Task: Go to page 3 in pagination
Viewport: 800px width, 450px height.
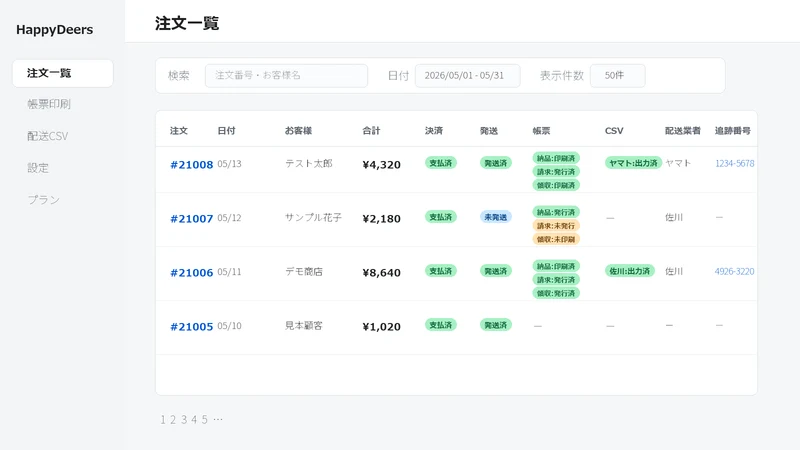Action: pyautogui.click(x=184, y=419)
